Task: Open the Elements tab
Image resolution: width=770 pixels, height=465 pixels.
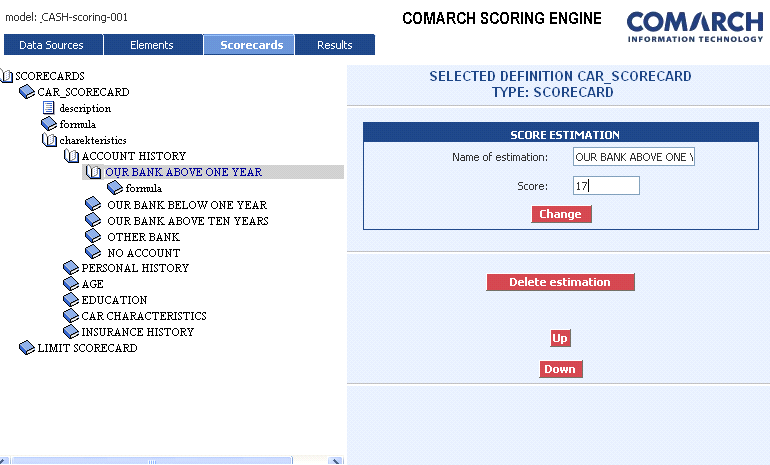Action: (x=151, y=45)
